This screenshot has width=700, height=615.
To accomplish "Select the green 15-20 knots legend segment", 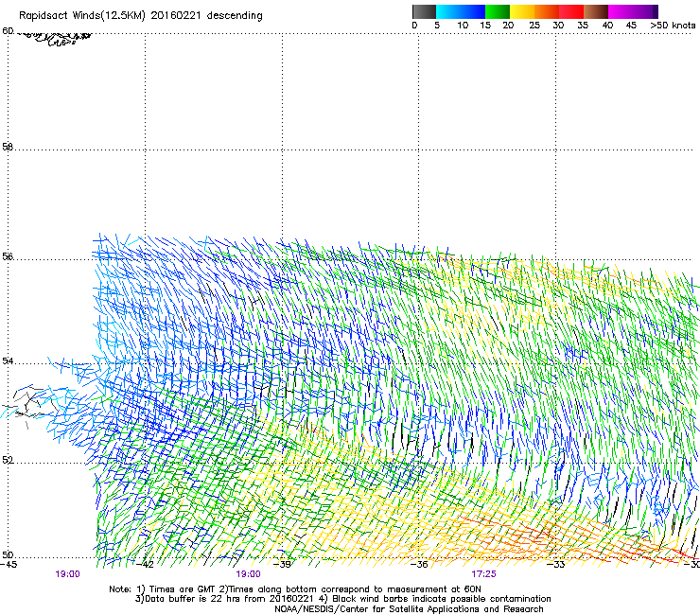I will [x=498, y=11].
